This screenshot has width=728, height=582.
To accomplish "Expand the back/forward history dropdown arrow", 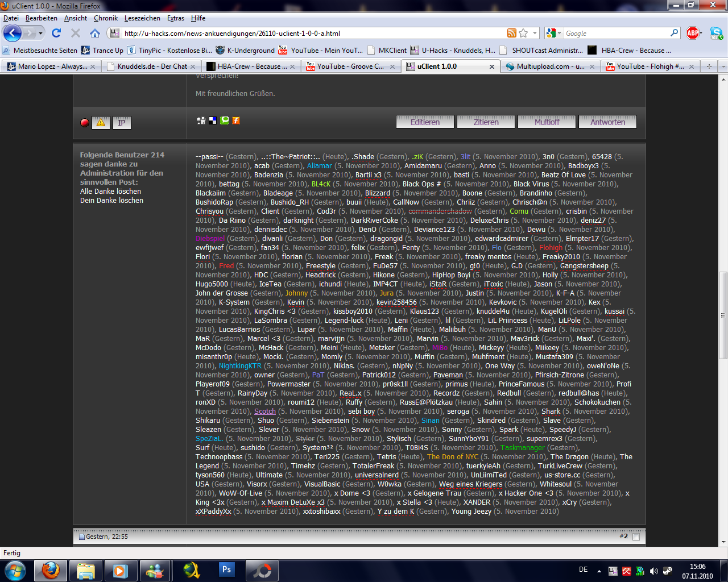I will [x=40, y=33].
